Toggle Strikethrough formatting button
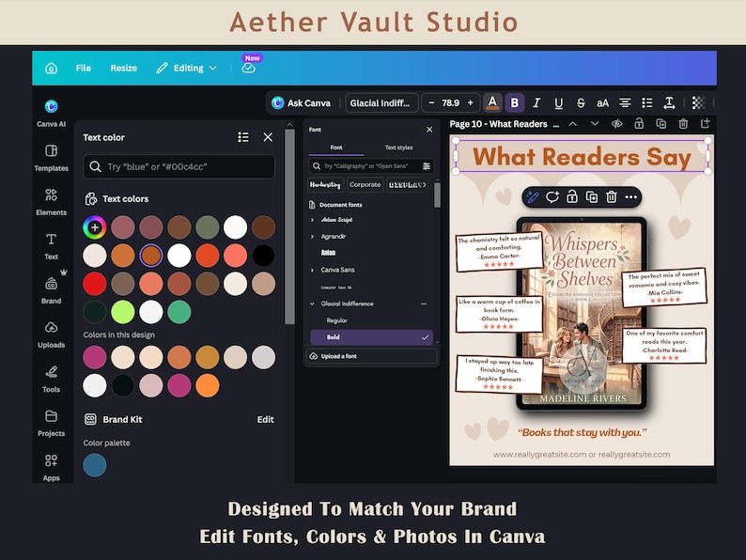The height and width of the screenshot is (560, 746). click(581, 102)
